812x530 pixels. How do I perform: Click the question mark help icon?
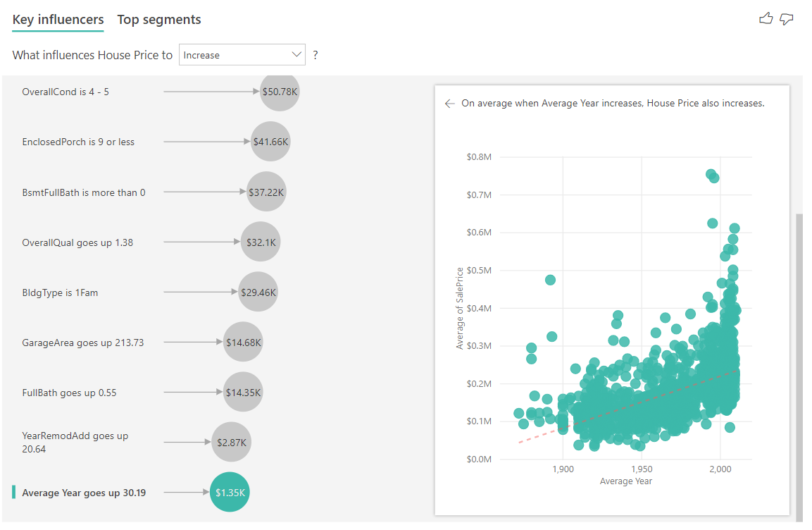tap(316, 55)
